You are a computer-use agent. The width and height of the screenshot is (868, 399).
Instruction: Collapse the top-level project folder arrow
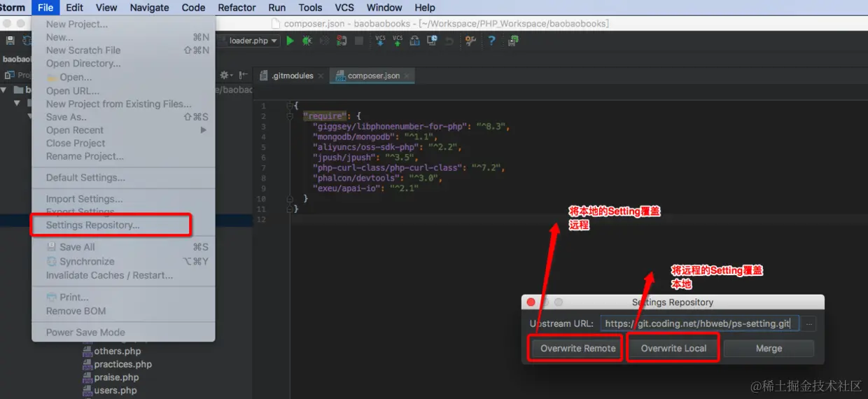(4, 90)
